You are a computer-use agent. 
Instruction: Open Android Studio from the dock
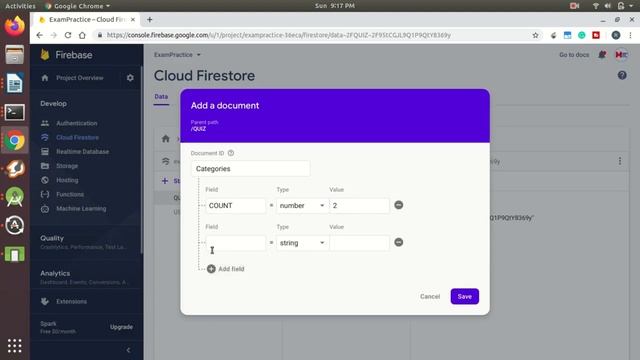click(14, 197)
